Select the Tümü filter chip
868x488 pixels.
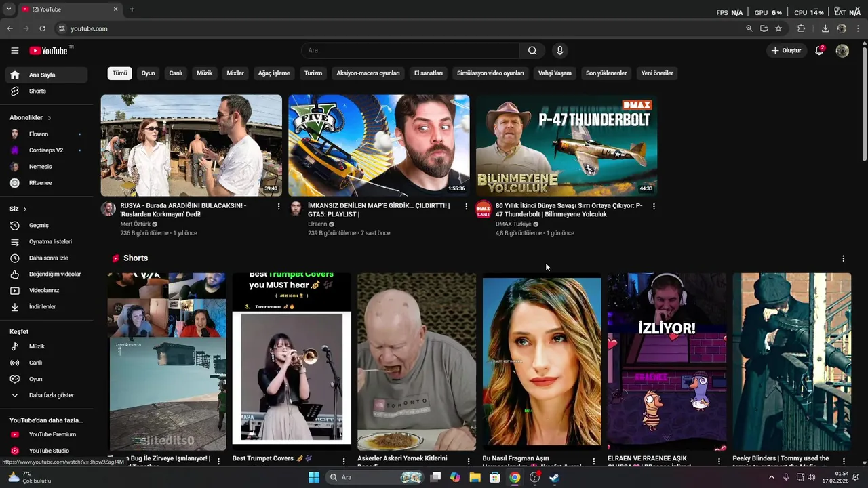[119, 73]
